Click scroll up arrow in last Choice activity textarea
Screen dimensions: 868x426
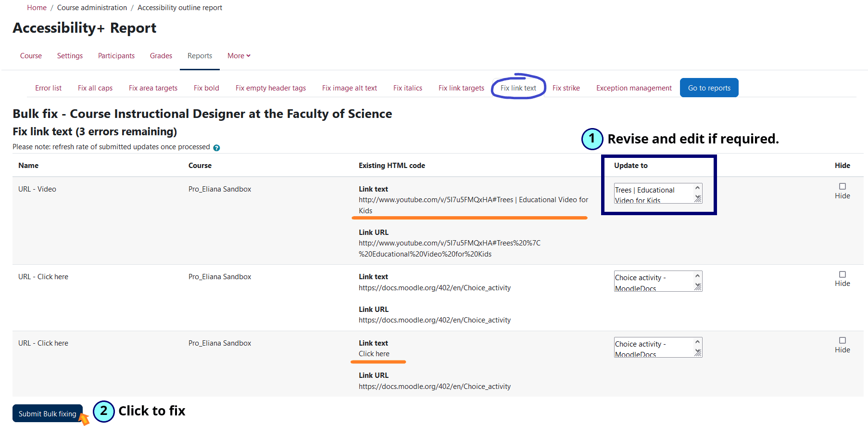tap(697, 342)
